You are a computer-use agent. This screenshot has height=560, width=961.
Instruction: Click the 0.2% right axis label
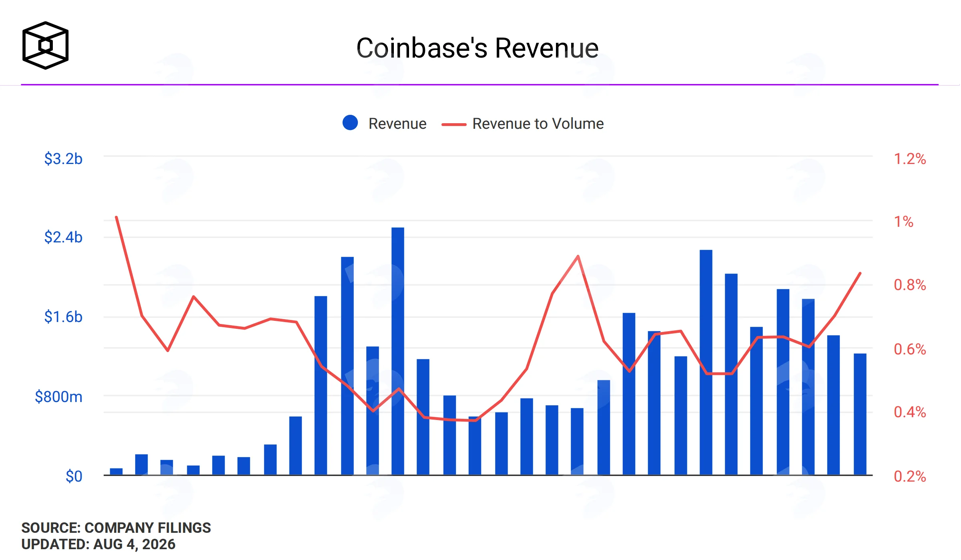click(x=910, y=476)
